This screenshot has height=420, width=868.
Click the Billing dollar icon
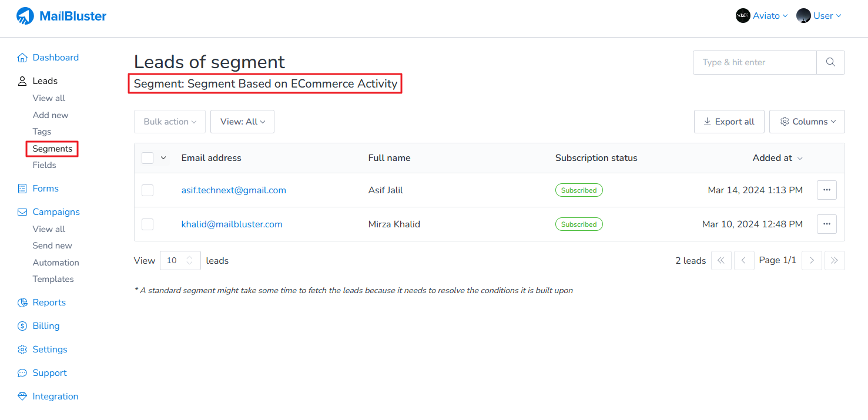tap(22, 326)
